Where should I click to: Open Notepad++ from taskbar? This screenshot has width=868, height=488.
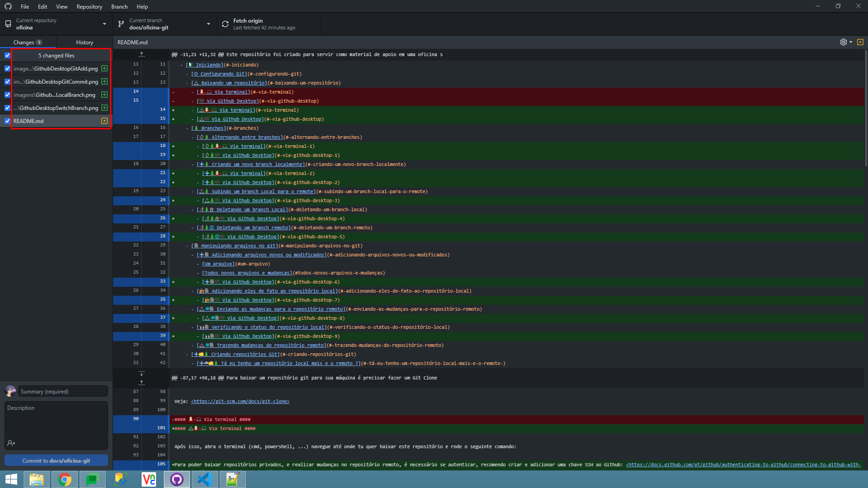232,479
